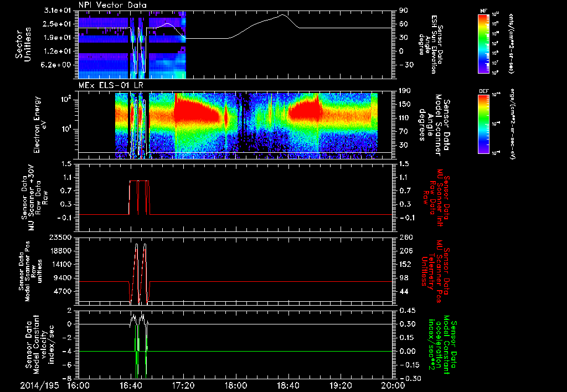Viewport: 567px width, 392px height.
Task: Click the 18:40 time axis label
Action: click(288, 385)
